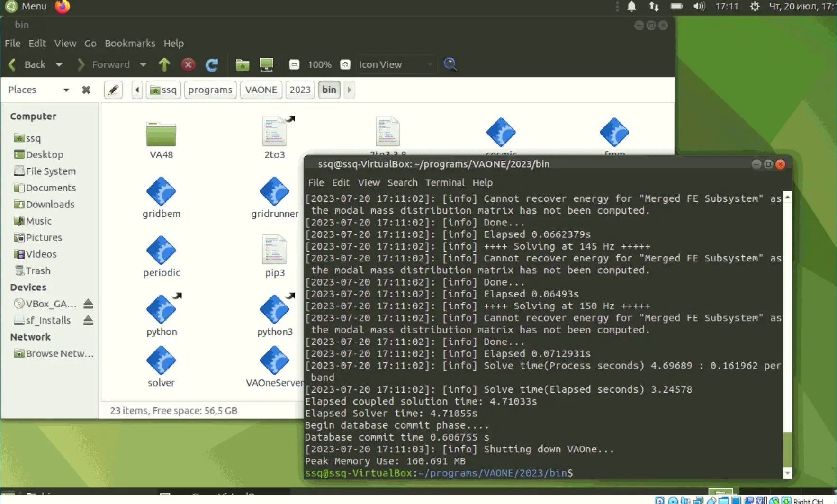
Task: Open the Forward history dropdown arrow
Action: (x=143, y=65)
